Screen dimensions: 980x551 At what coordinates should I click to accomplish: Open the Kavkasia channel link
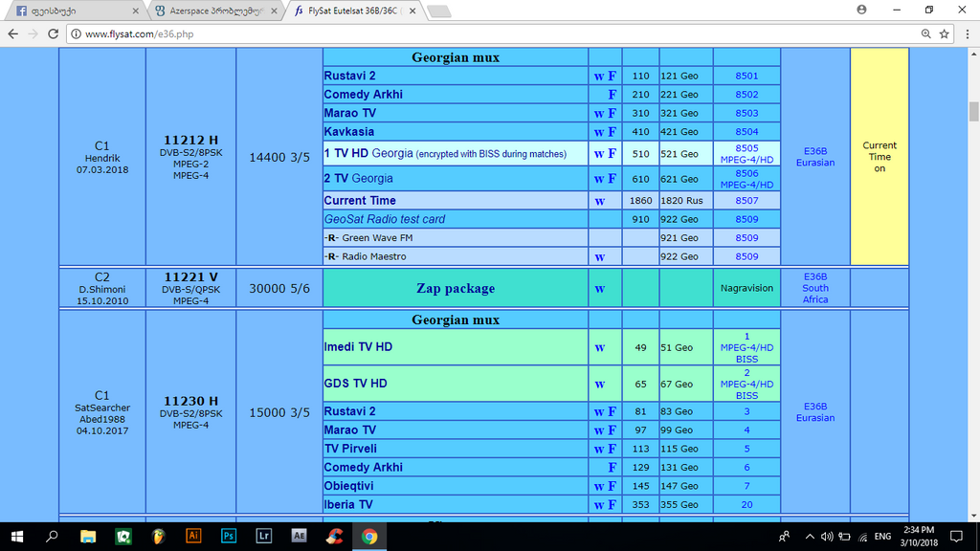(348, 132)
